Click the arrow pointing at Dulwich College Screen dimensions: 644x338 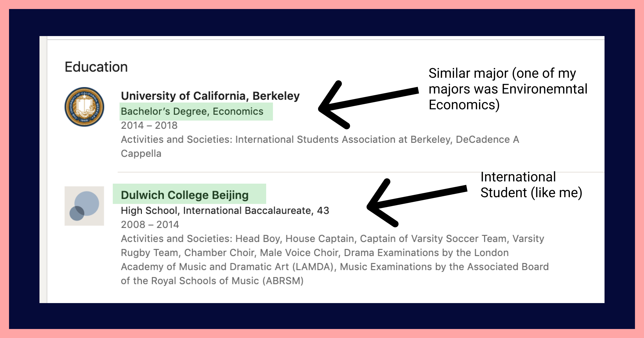(414, 201)
